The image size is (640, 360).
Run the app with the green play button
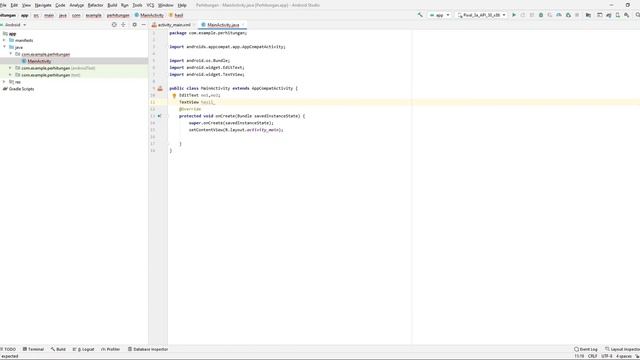[x=514, y=15]
